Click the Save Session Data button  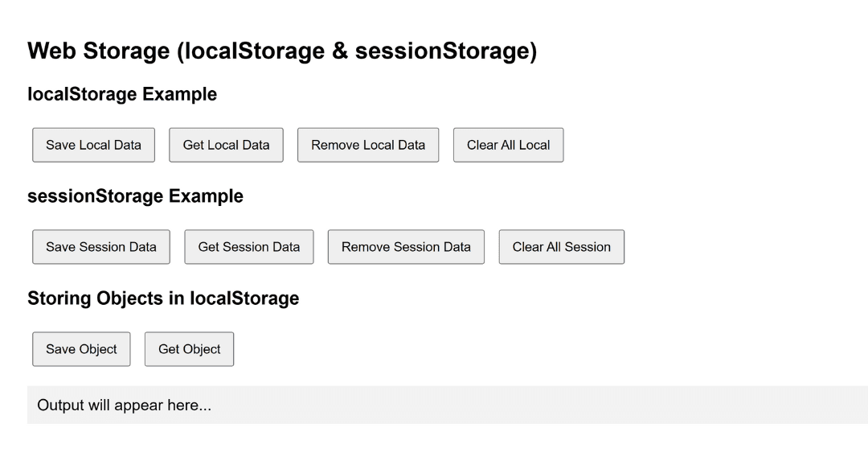(x=101, y=247)
